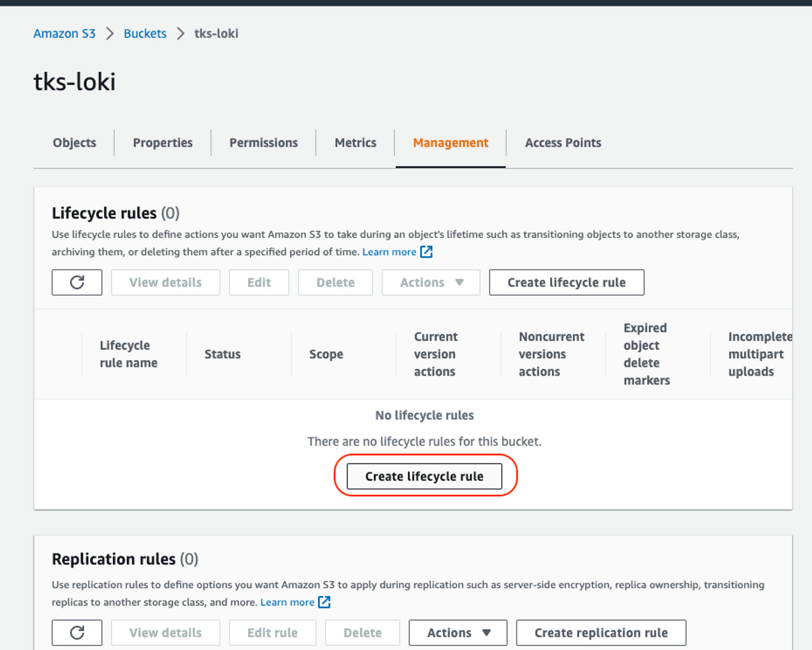The width and height of the screenshot is (812, 650).
Task: Click Create replication rule button
Action: (601, 633)
